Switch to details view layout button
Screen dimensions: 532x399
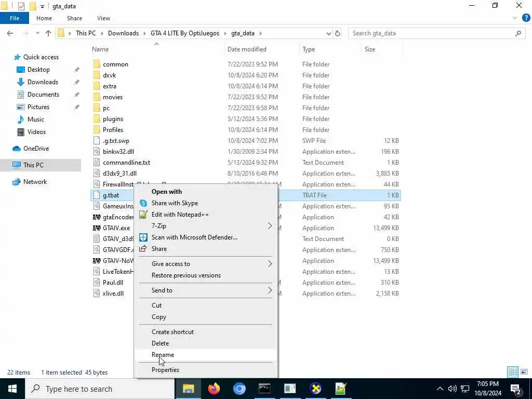coord(513,372)
